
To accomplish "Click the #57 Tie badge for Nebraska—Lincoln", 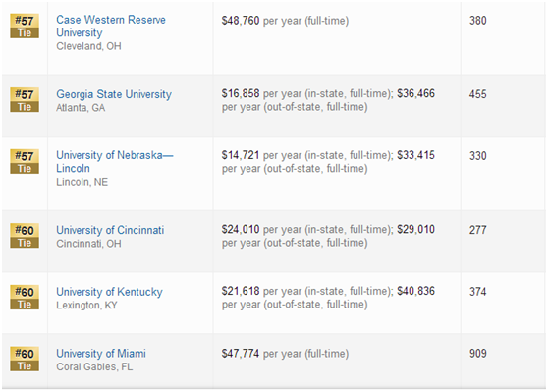I will pyautogui.click(x=25, y=161).
